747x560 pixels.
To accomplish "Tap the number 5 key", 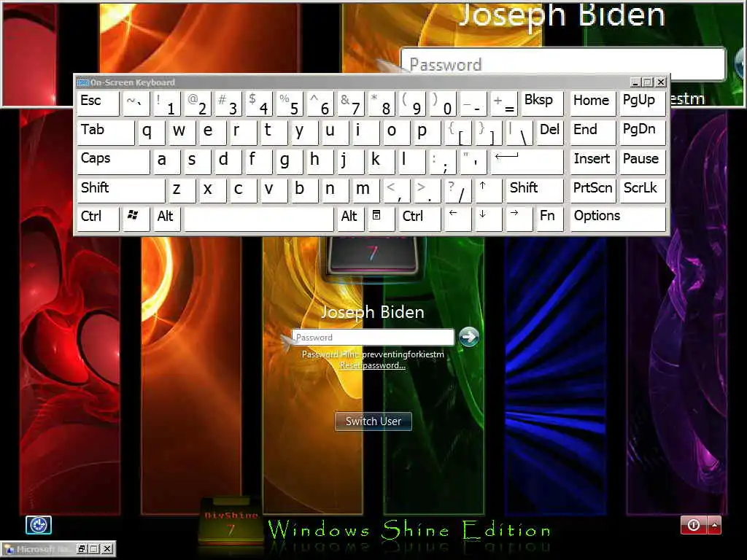I will (289, 103).
